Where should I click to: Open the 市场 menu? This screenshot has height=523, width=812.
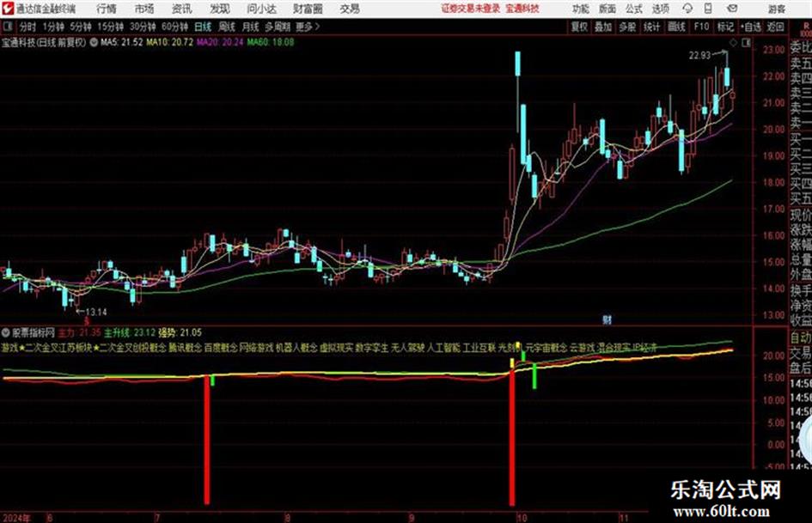(144, 9)
